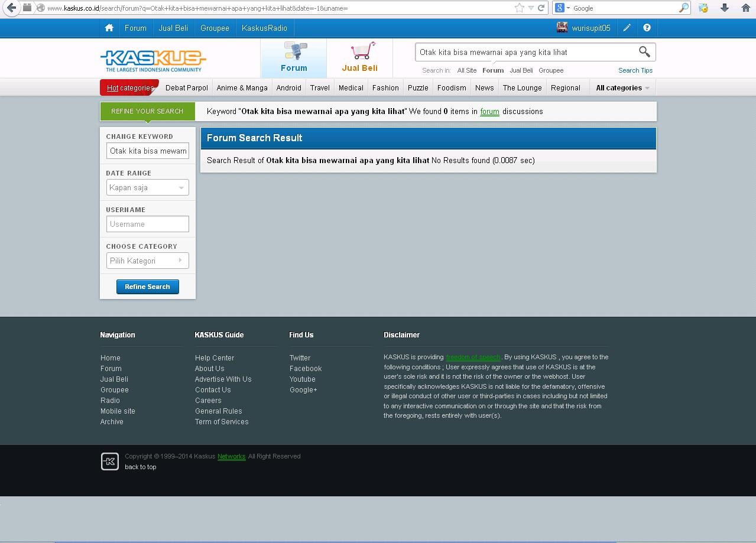Switch to the Forum tab with icon
This screenshot has height=543, width=756.
[x=294, y=58]
